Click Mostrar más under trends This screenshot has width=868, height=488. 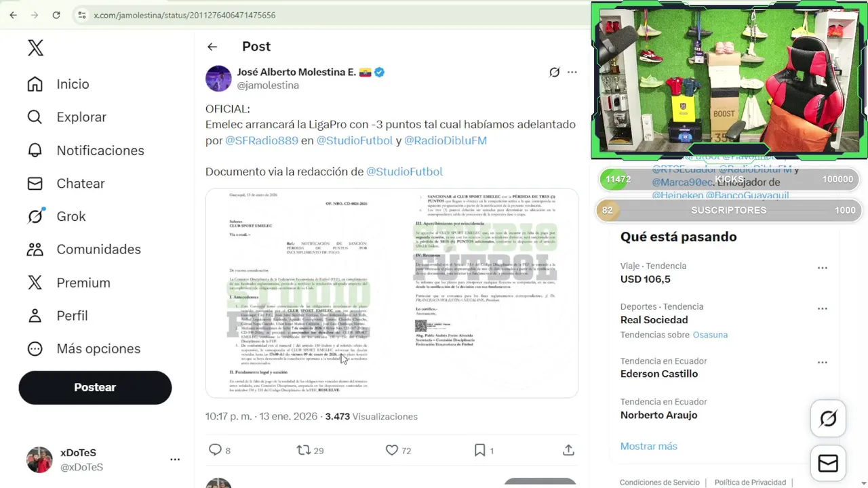click(648, 446)
